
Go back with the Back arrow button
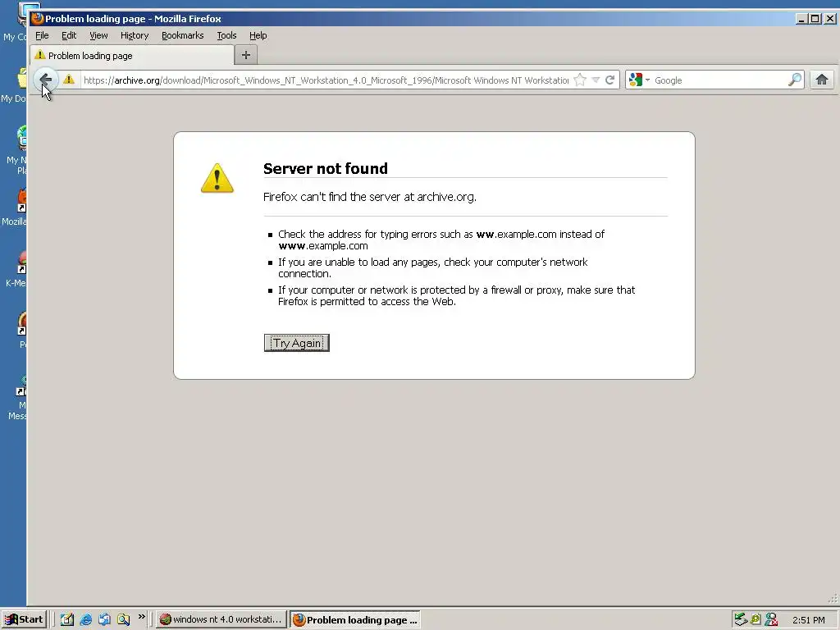click(x=45, y=80)
